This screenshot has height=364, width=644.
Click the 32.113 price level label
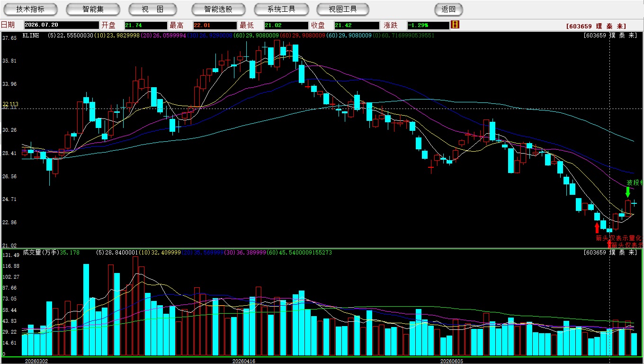coord(10,104)
